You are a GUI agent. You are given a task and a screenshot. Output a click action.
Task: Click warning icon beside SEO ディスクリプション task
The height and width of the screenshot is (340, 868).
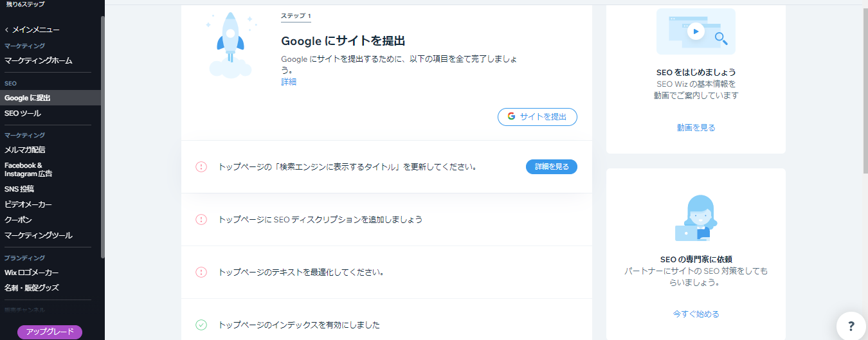[201, 220]
